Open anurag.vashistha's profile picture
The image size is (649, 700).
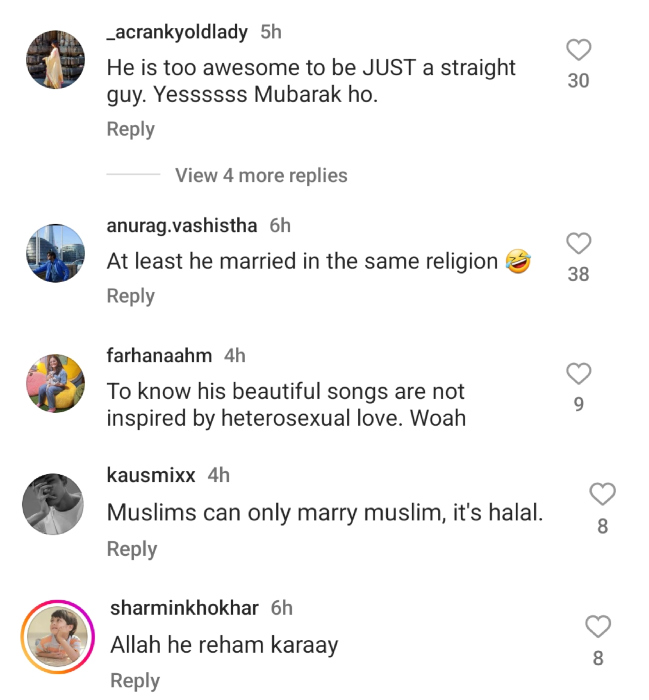click(54, 254)
